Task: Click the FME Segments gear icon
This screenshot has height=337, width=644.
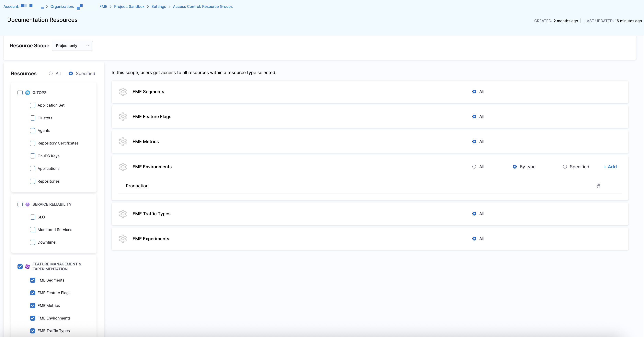Action: pyautogui.click(x=123, y=92)
